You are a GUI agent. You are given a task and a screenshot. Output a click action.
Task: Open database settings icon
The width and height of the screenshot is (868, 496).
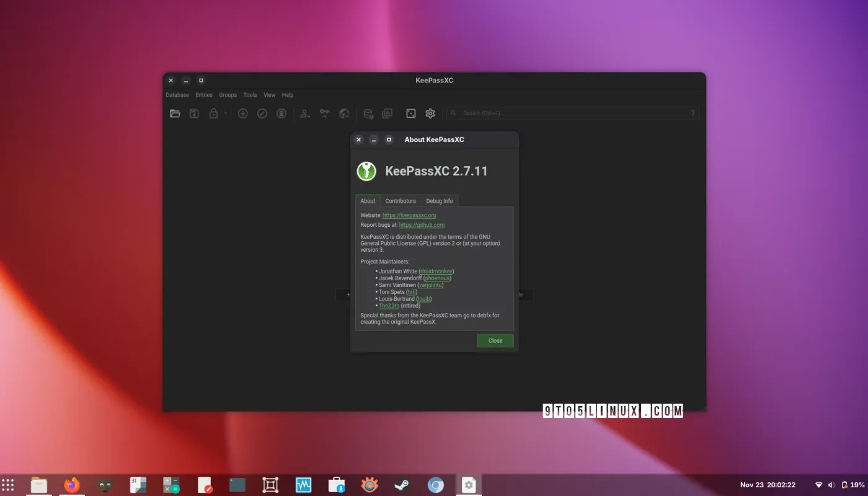click(x=368, y=113)
